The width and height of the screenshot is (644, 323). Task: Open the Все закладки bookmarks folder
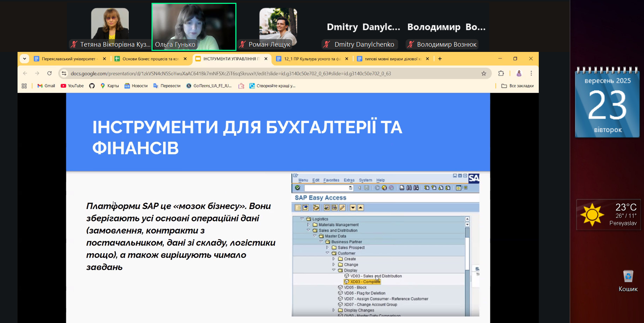coord(517,86)
